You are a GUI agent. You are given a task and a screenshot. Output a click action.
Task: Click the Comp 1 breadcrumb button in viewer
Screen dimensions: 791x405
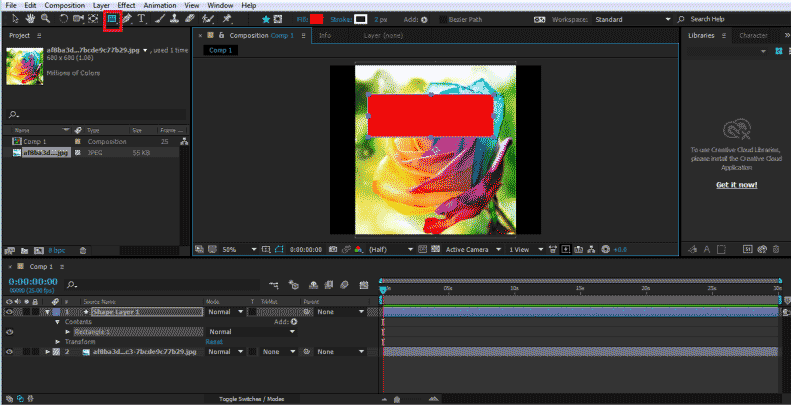coord(220,50)
